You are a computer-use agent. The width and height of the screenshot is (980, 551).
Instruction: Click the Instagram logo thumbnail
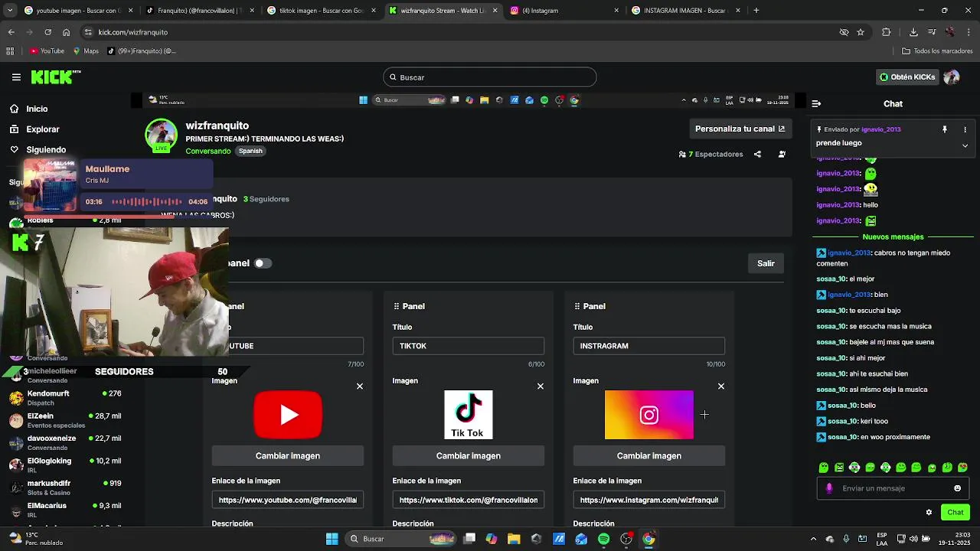[649, 415]
